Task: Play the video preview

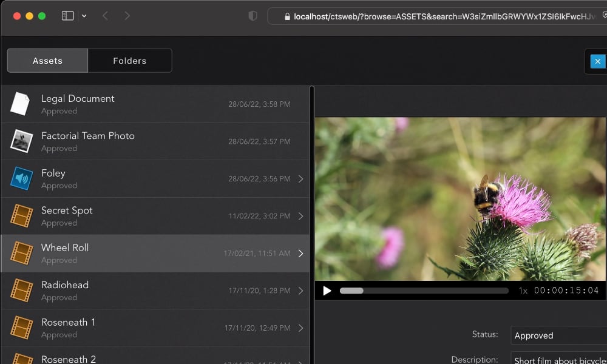Action: click(327, 291)
